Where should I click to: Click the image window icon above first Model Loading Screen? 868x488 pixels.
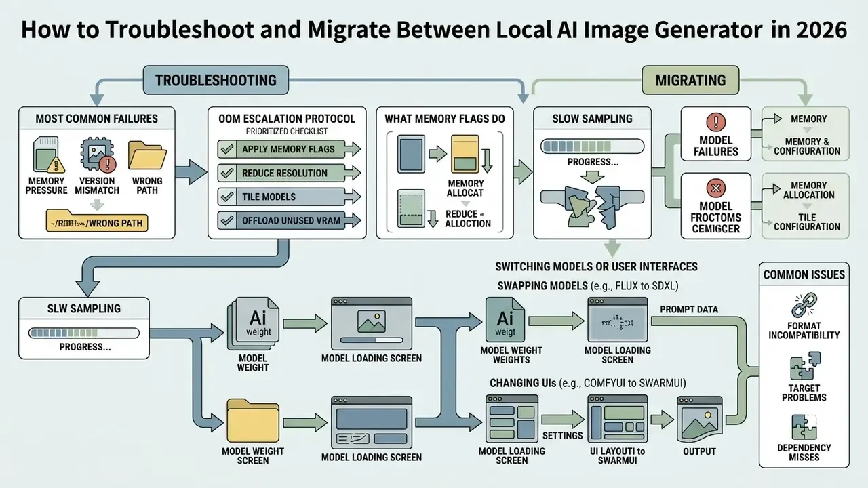click(x=371, y=322)
